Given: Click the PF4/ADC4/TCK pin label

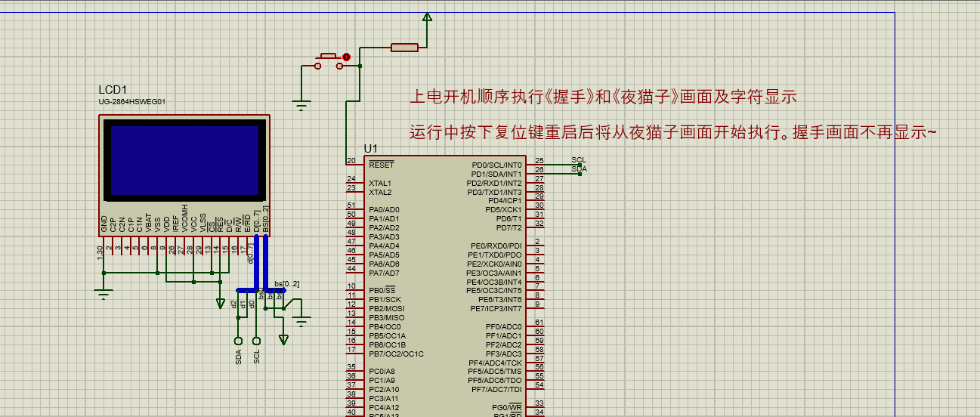Looking at the screenshot, I should point(496,363).
